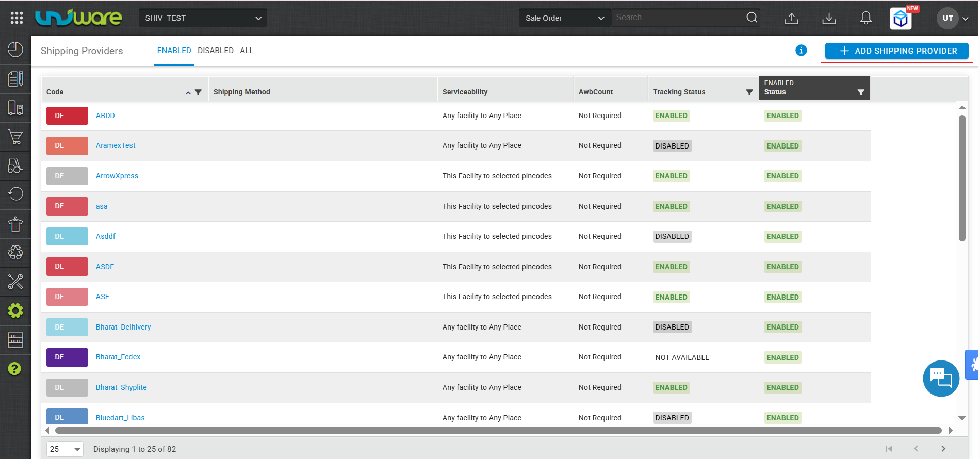Click the horizontal table scrollbar
This screenshot has width=980, height=459.
[498, 430]
